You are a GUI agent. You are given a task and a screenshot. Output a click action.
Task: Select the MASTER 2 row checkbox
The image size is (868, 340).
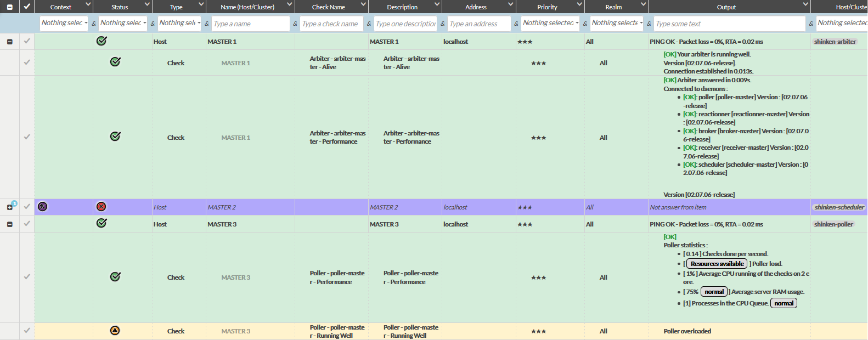tap(27, 207)
